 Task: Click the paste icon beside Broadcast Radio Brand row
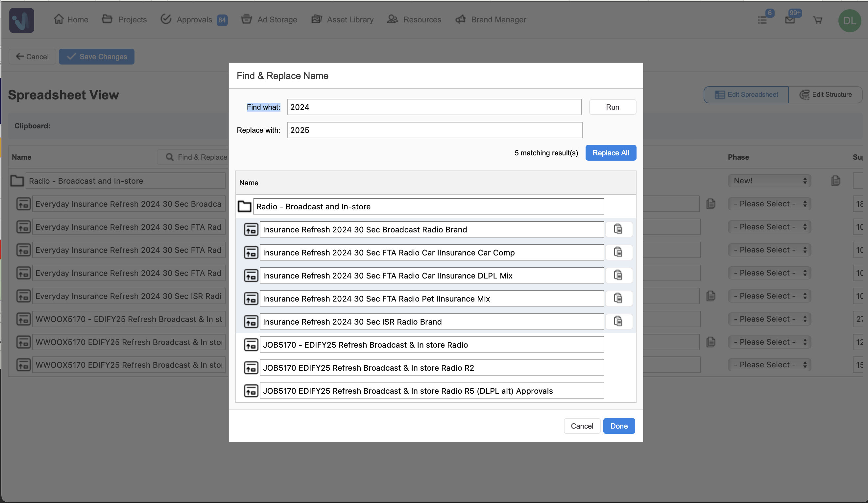click(618, 229)
